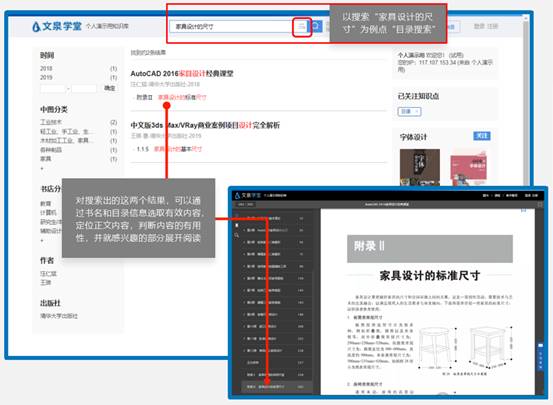Click the blue floating toolbar at the reader's right edge

tap(540, 356)
